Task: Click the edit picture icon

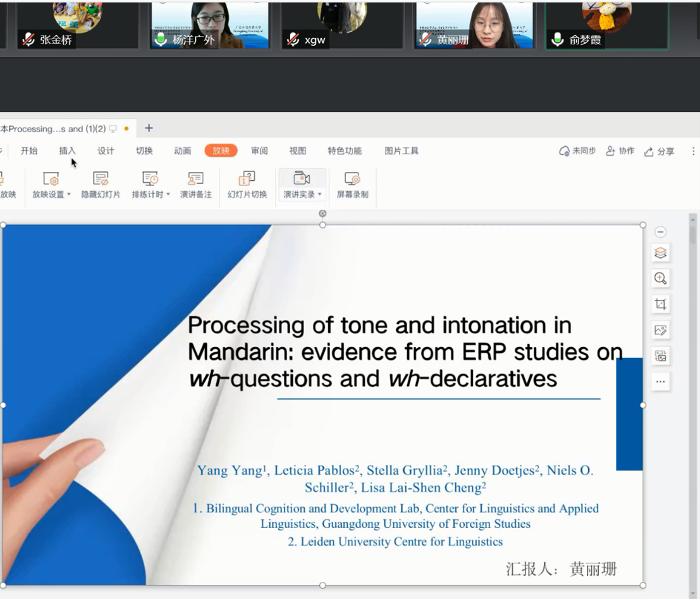Action: pos(660,330)
